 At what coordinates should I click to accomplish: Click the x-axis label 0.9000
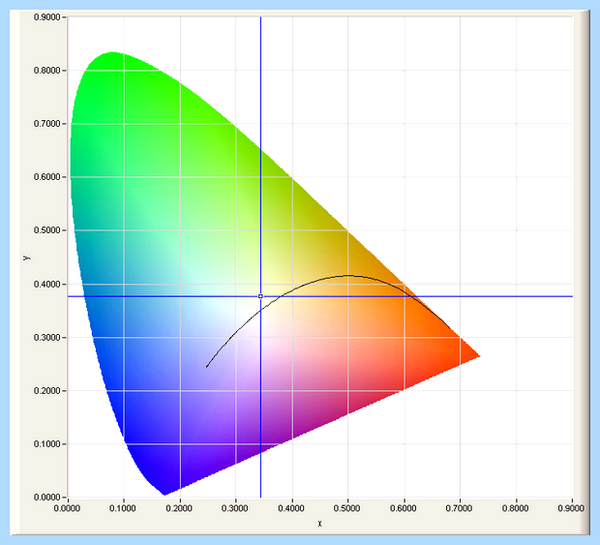click(571, 508)
